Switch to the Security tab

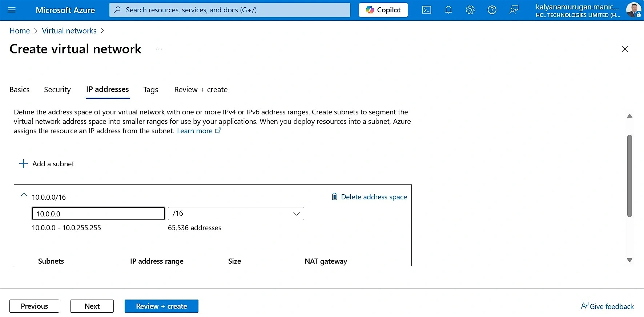[57, 90]
